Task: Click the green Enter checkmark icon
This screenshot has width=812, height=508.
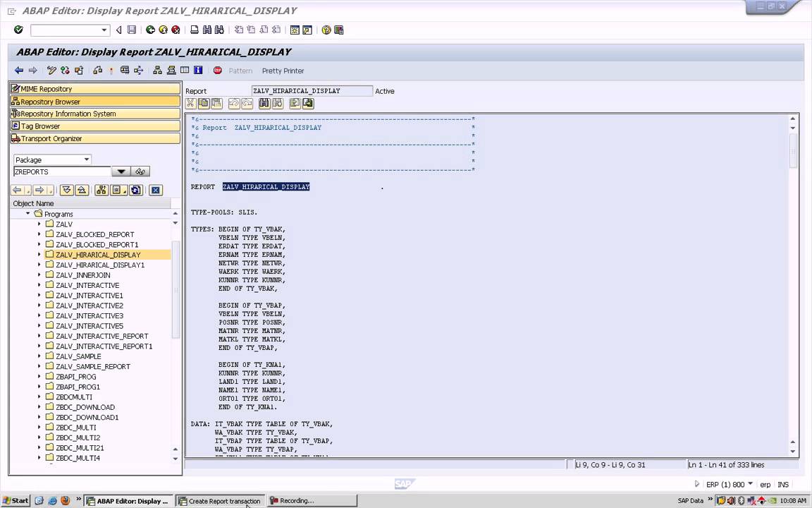Action: (18, 30)
